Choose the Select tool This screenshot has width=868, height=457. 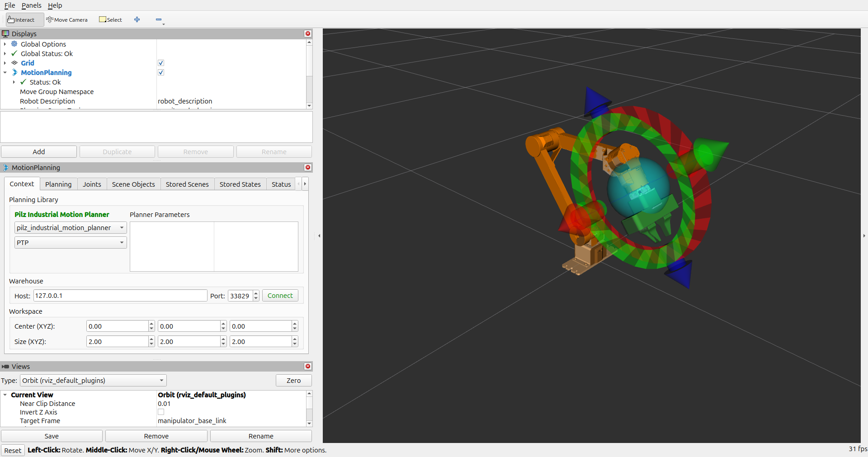tap(111, 19)
